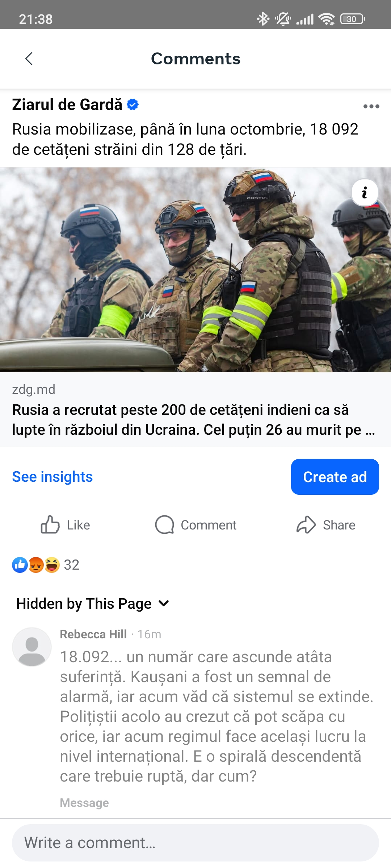Go back using the left arrow
The image size is (391, 868).
pos(29,59)
